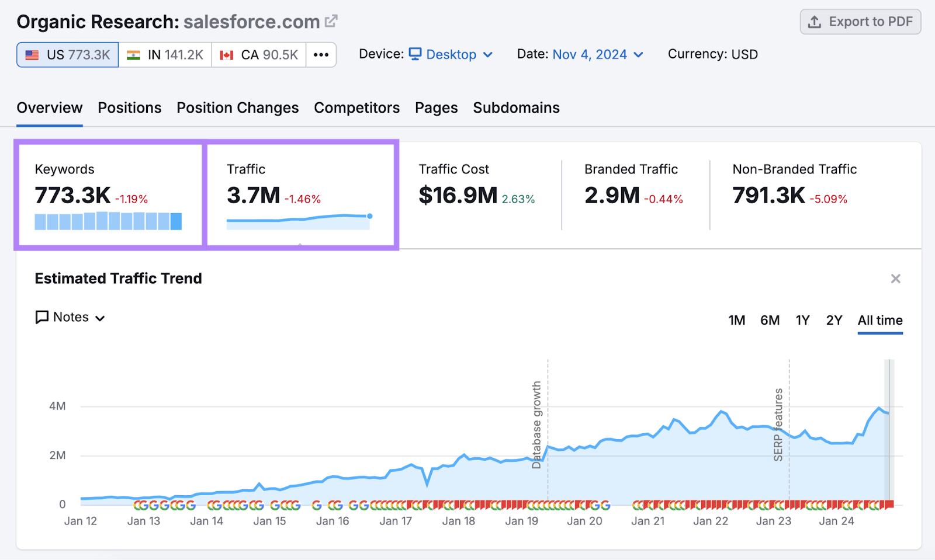Expand the Device dropdown

(489, 54)
